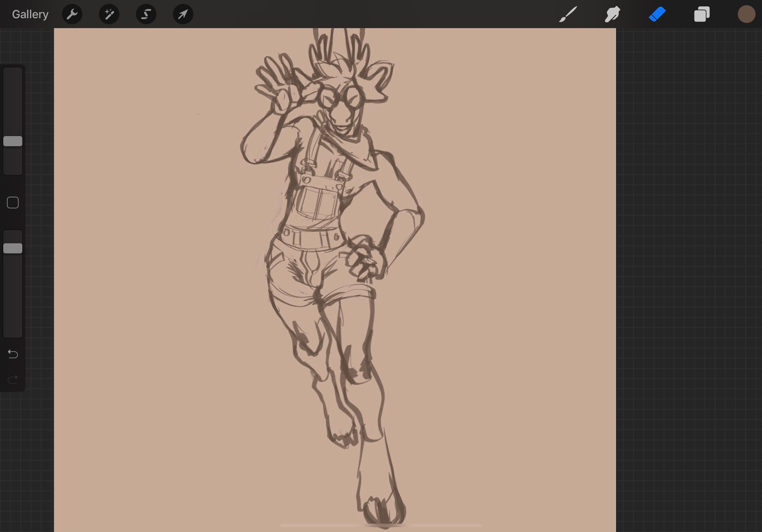The height and width of the screenshot is (532, 762).
Task: Open the Actions wrench menu
Action: pos(72,14)
